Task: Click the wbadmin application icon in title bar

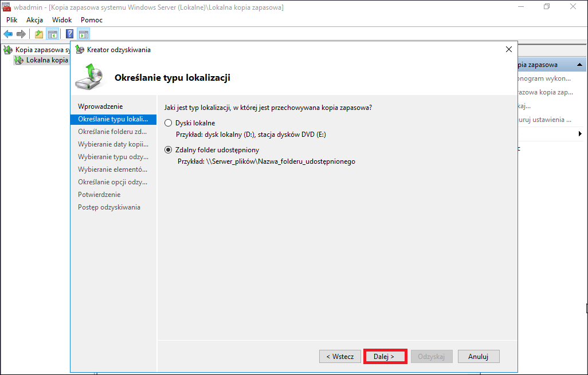Action: pyautogui.click(x=6, y=7)
